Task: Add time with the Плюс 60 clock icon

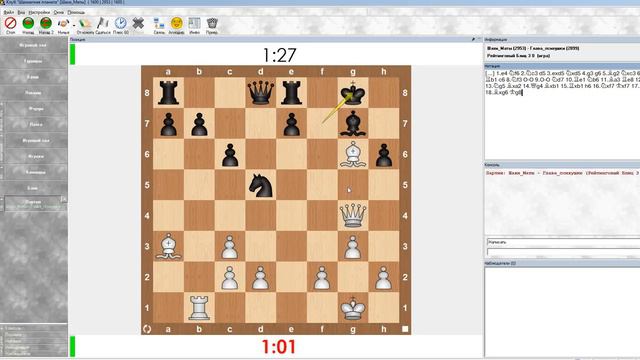Action: pyautogui.click(x=120, y=23)
